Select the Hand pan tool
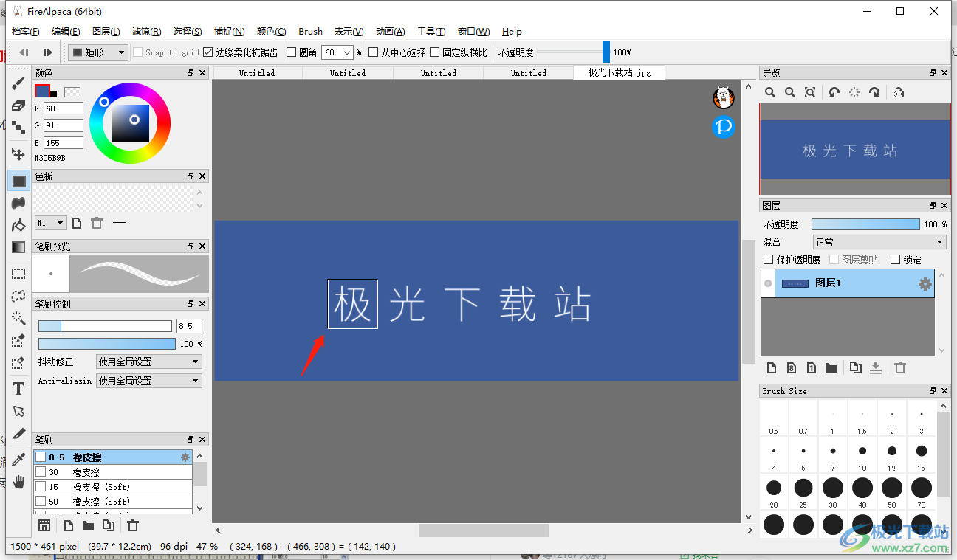Image resolution: width=957 pixels, height=560 pixels. (x=18, y=482)
